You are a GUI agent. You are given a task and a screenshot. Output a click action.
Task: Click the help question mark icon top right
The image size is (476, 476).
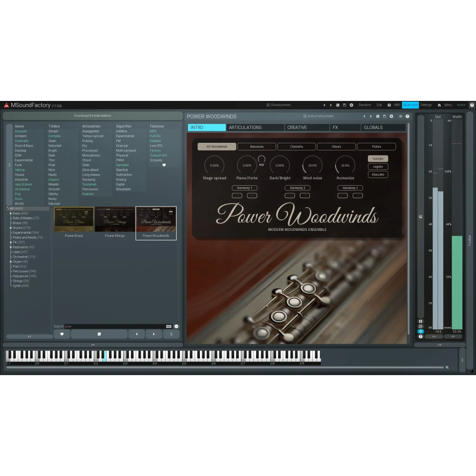point(472,105)
